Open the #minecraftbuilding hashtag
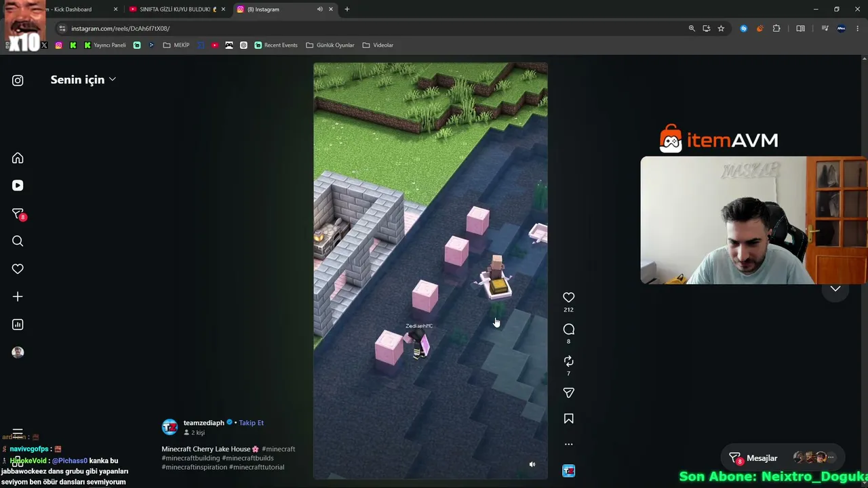This screenshot has height=488, width=868. pyautogui.click(x=191, y=458)
